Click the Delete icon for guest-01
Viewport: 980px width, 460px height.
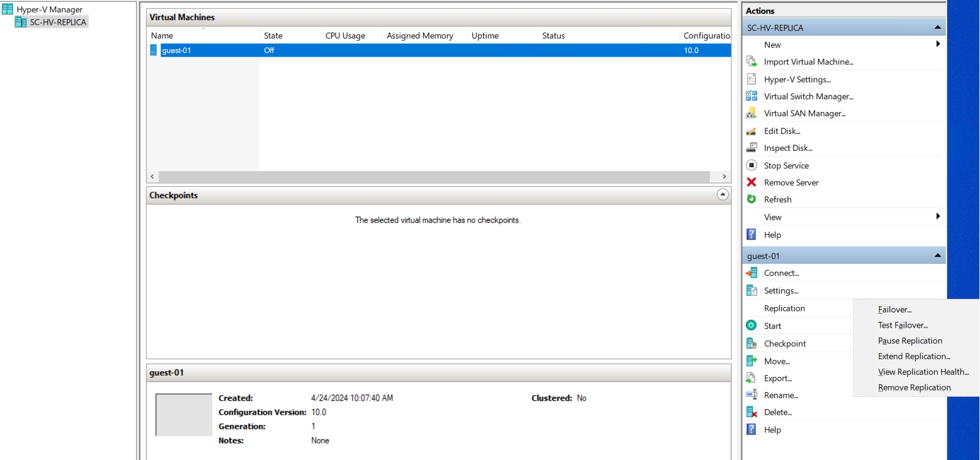752,412
